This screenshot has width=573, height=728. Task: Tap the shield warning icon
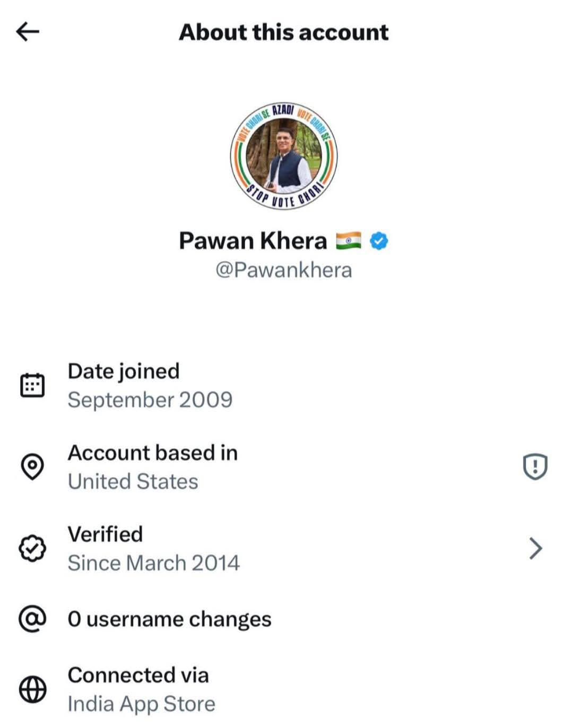click(x=535, y=467)
